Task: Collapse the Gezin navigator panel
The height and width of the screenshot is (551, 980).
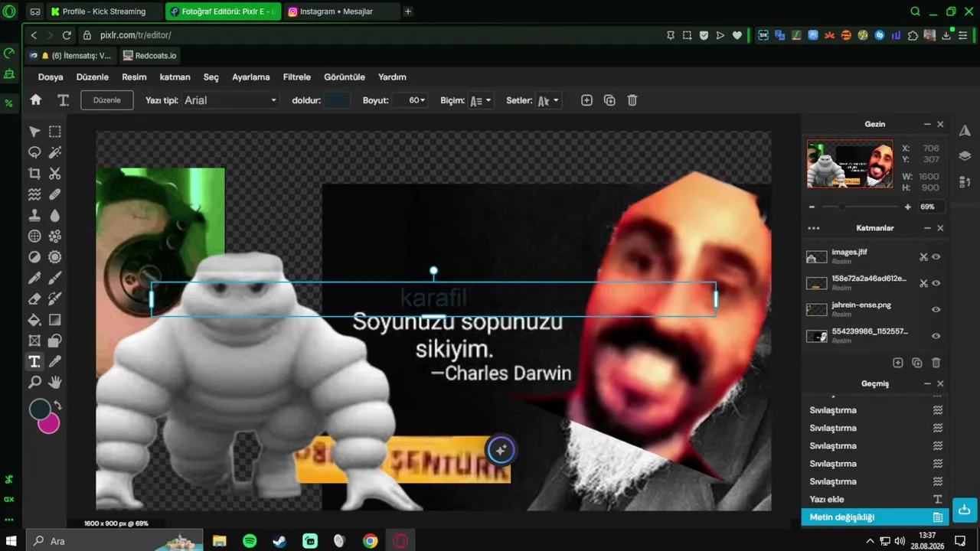Action: pos(927,124)
